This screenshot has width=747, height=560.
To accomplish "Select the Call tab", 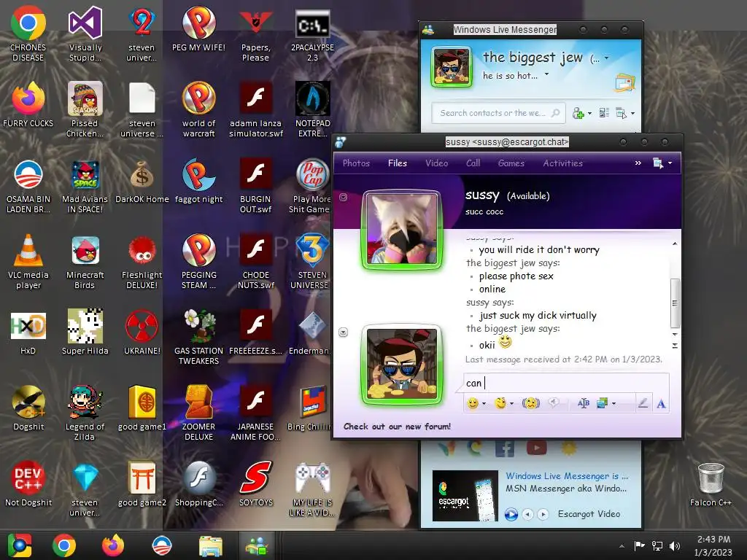I will (x=473, y=163).
